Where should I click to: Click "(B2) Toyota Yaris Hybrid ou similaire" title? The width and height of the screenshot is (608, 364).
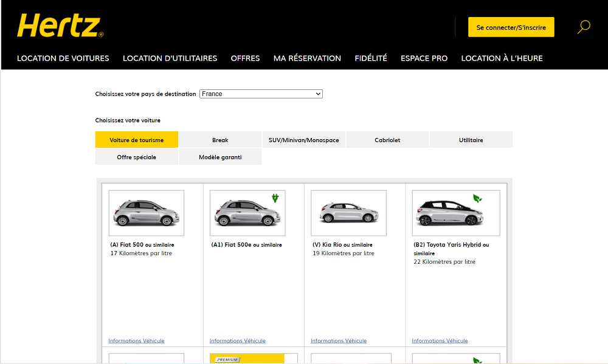[451, 249]
